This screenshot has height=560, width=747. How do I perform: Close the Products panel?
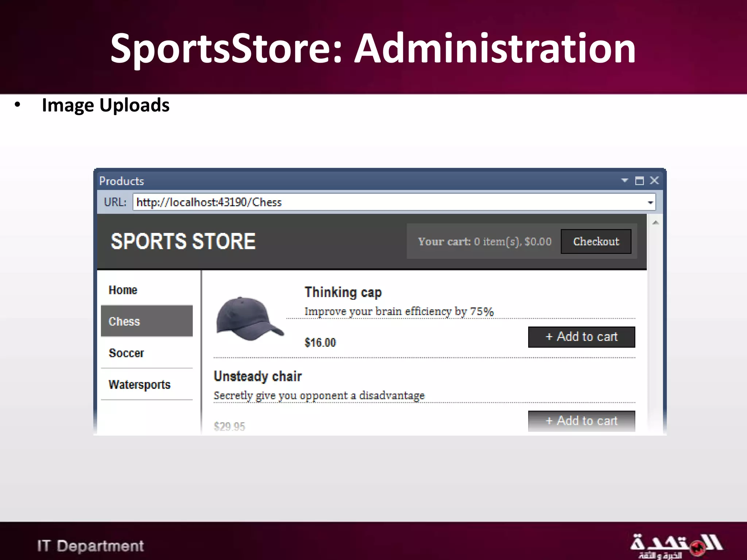coord(654,180)
